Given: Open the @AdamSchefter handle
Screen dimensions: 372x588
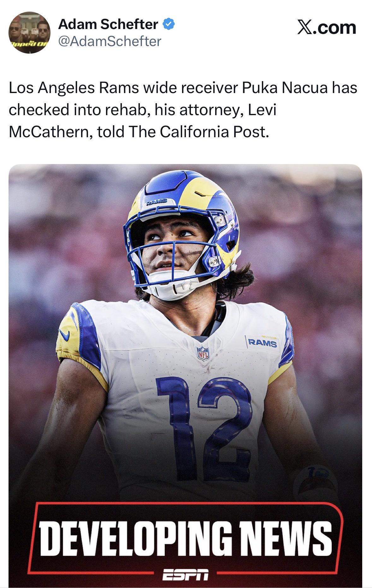Looking at the screenshot, I should click(x=110, y=41).
